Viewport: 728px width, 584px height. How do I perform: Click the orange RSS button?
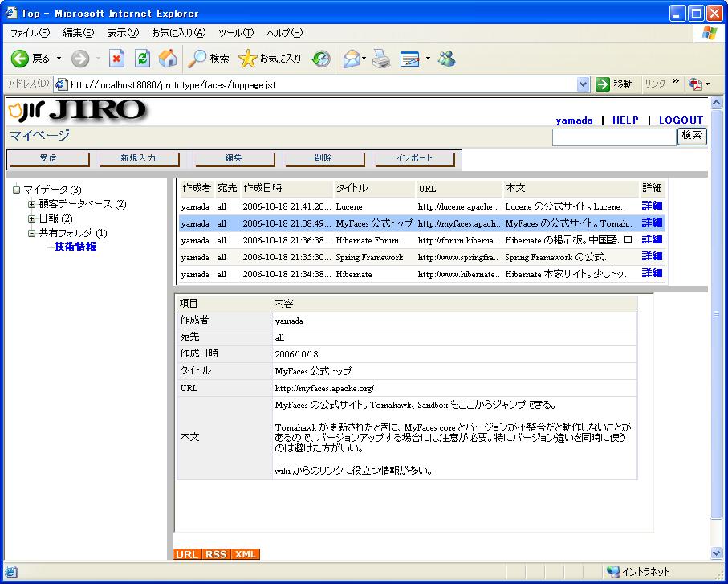(215, 554)
